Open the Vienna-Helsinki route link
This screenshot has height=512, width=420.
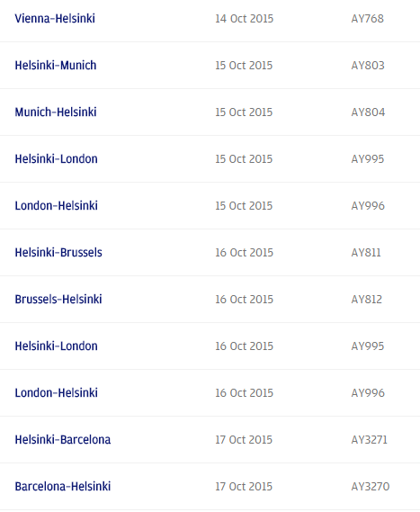55,19
